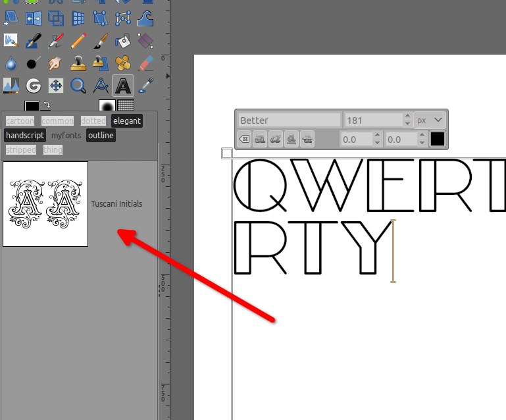Clear style of selected text

coord(244,139)
